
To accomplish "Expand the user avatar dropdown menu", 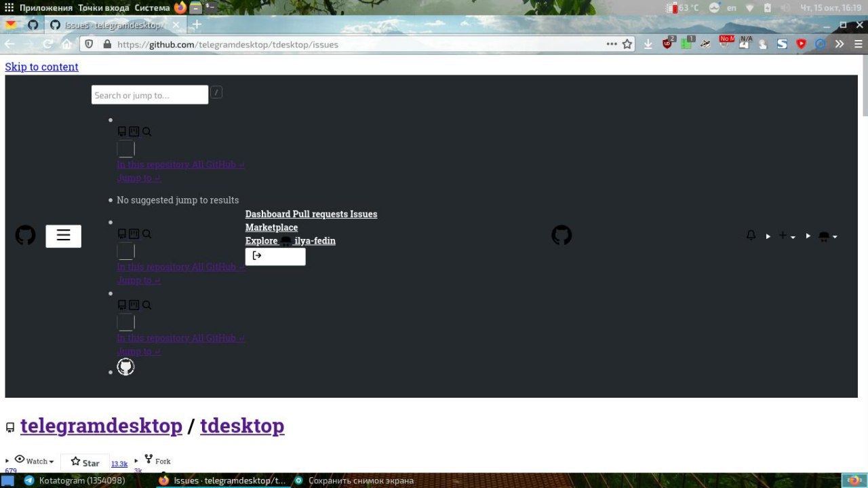I will point(828,236).
